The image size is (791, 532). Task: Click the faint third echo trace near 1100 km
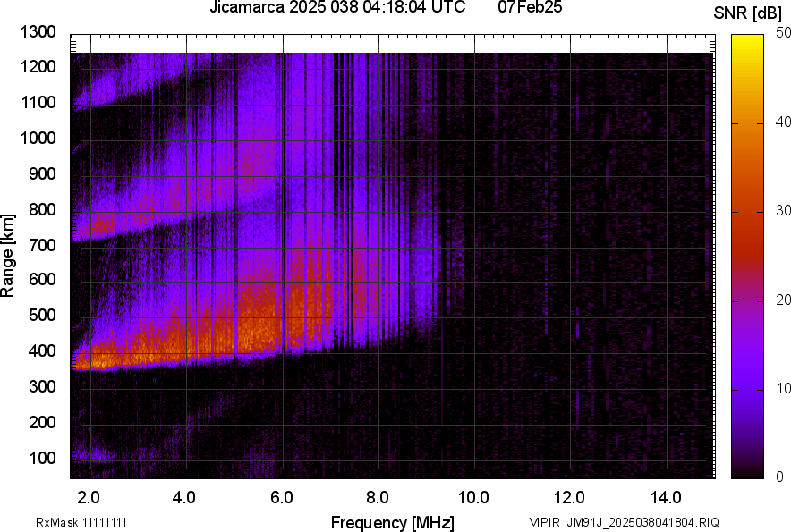[x=98, y=92]
